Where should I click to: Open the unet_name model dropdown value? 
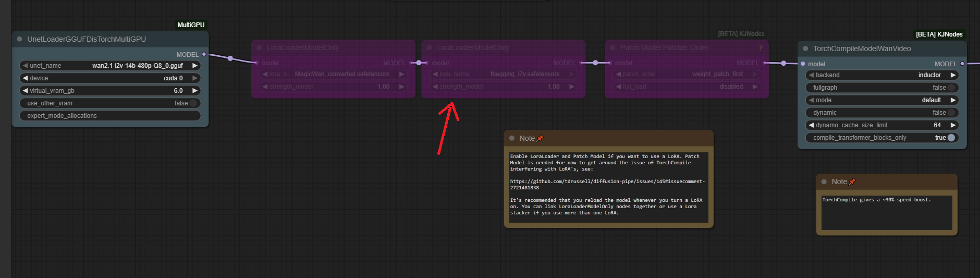click(x=138, y=66)
